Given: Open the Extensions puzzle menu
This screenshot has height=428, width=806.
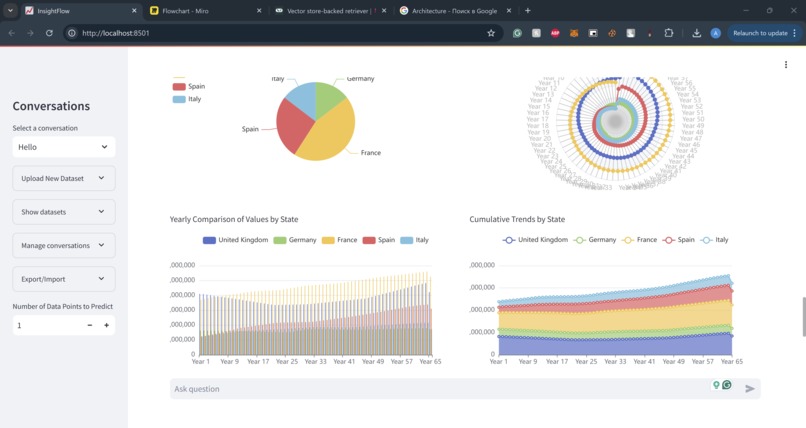Looking at the screenshot, I should (668, 33).
